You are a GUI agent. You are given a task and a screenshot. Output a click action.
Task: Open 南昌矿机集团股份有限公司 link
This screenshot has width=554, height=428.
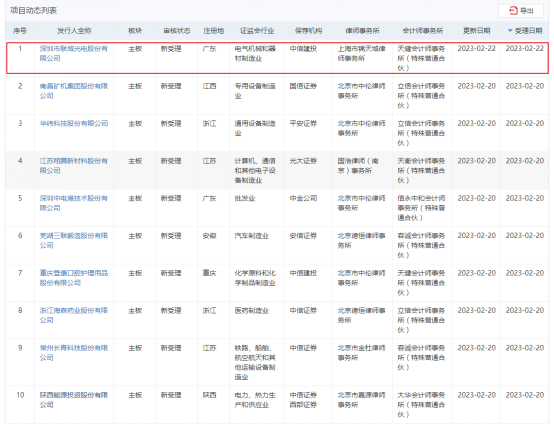(x=73, y=91)
